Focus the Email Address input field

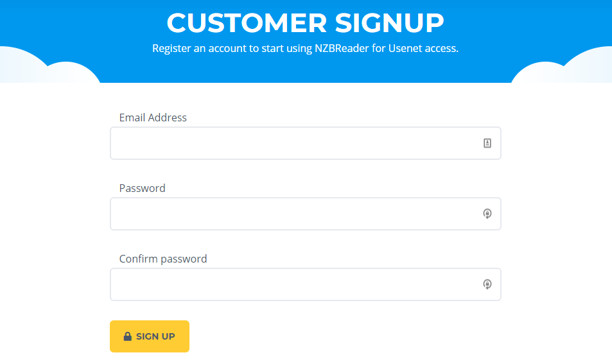(295, 143)
